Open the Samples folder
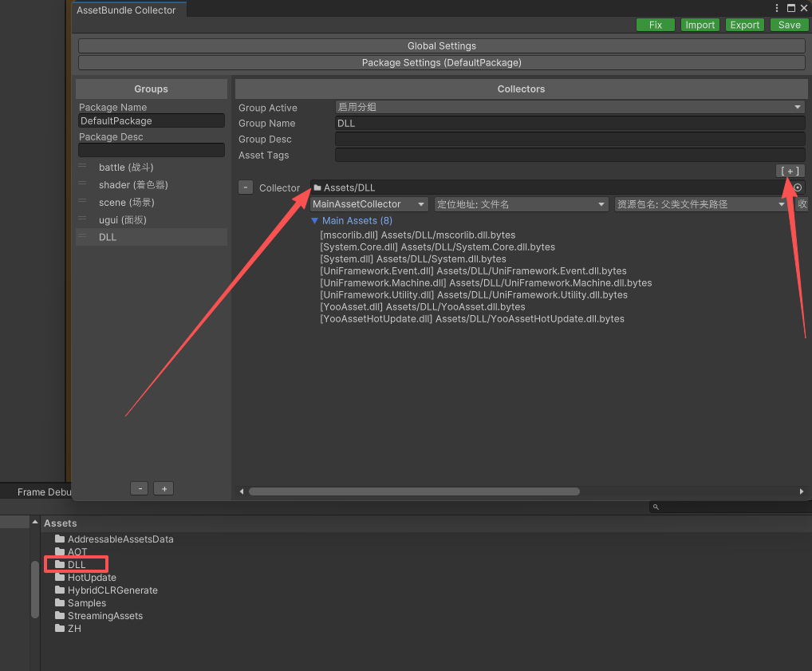The height and width of the screenshot is (671, 812). 81,603
